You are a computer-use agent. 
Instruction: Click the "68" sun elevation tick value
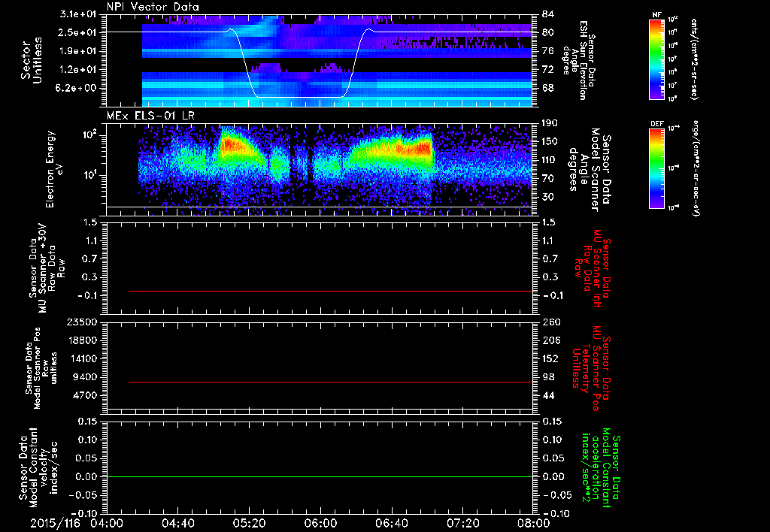point(547,89)
